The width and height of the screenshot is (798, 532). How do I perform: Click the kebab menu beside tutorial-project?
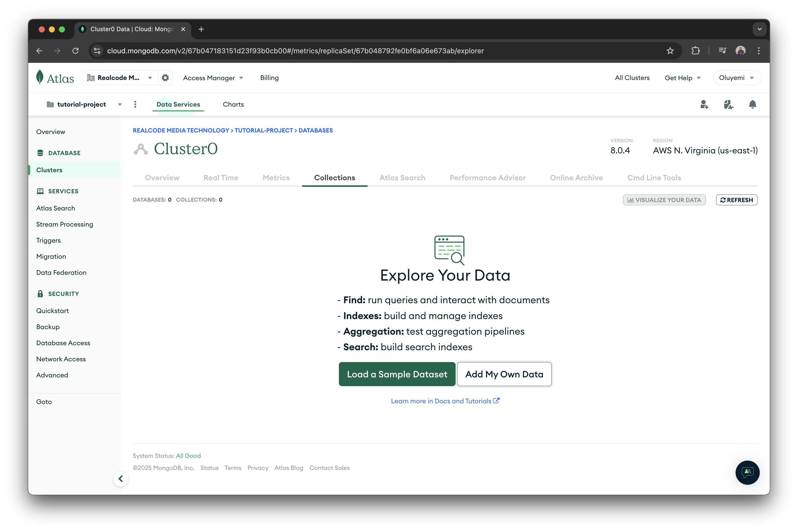135,104
